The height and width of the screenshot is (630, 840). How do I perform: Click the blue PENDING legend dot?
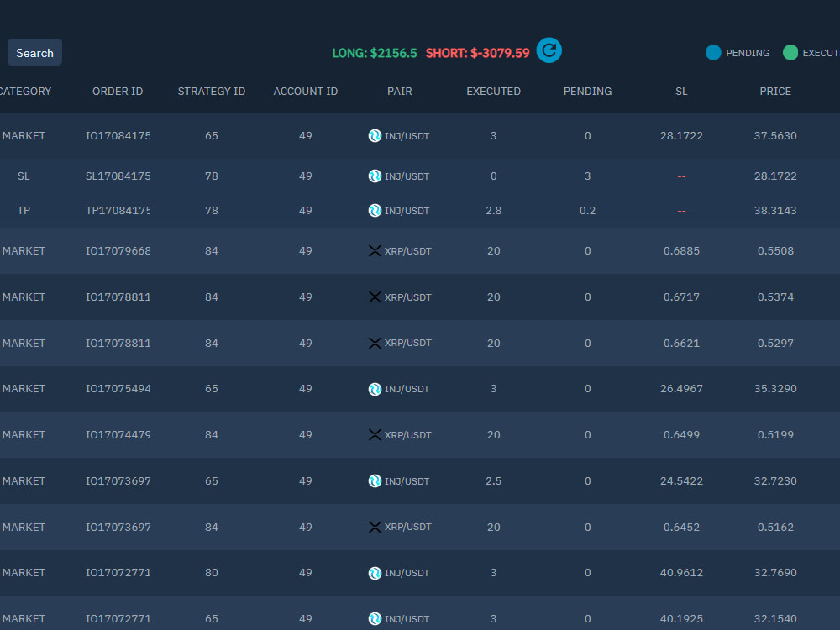click(x=713, y=52)
